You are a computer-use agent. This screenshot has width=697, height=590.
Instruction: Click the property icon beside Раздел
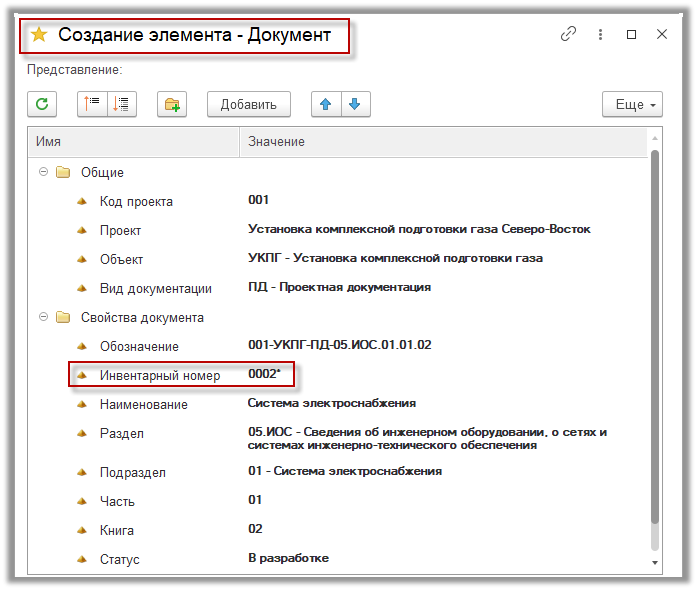(82, 433)
